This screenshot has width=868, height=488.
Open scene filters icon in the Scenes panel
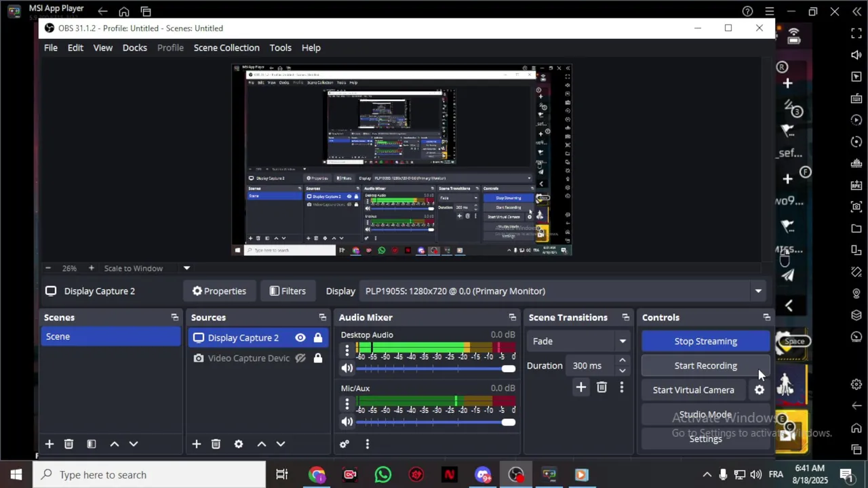coord(92,444)
